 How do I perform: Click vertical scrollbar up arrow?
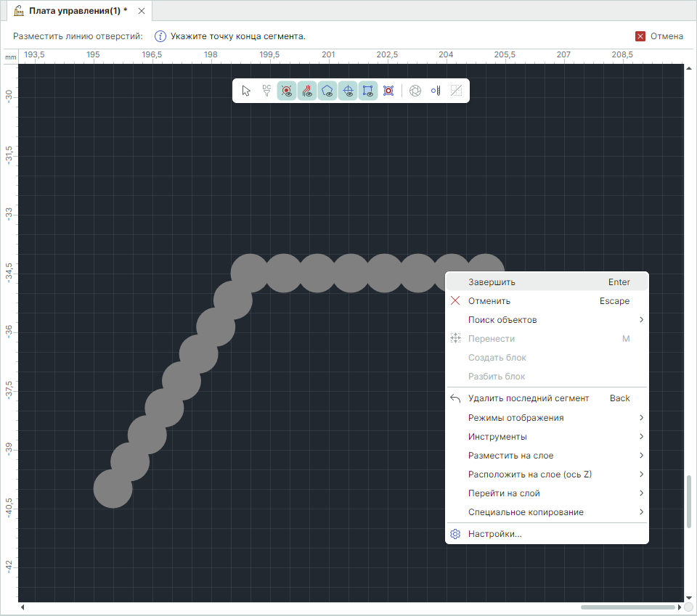click(x=689, y=68)
